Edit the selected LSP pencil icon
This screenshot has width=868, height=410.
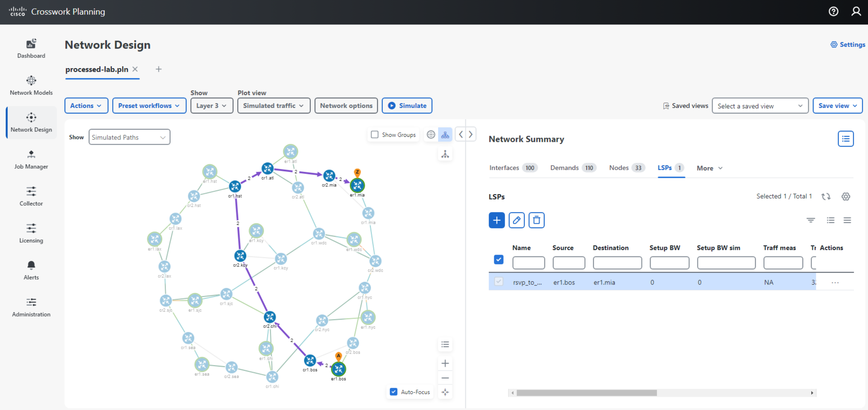click(x=516, y=220)
